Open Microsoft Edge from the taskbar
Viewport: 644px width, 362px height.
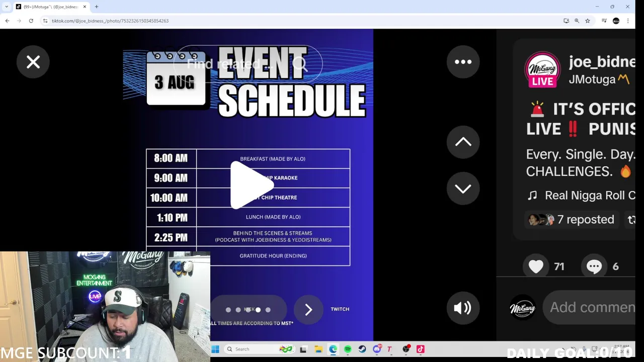pyautogui.click(x=333, y=349)
